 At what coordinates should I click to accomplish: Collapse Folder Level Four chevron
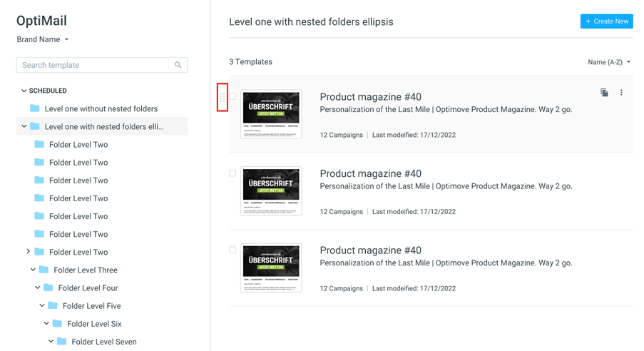[37, 288]
